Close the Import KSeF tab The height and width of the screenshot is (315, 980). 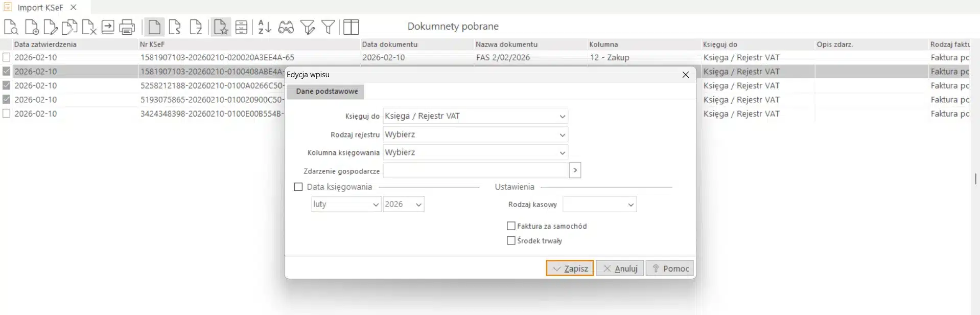pos(74,7)
